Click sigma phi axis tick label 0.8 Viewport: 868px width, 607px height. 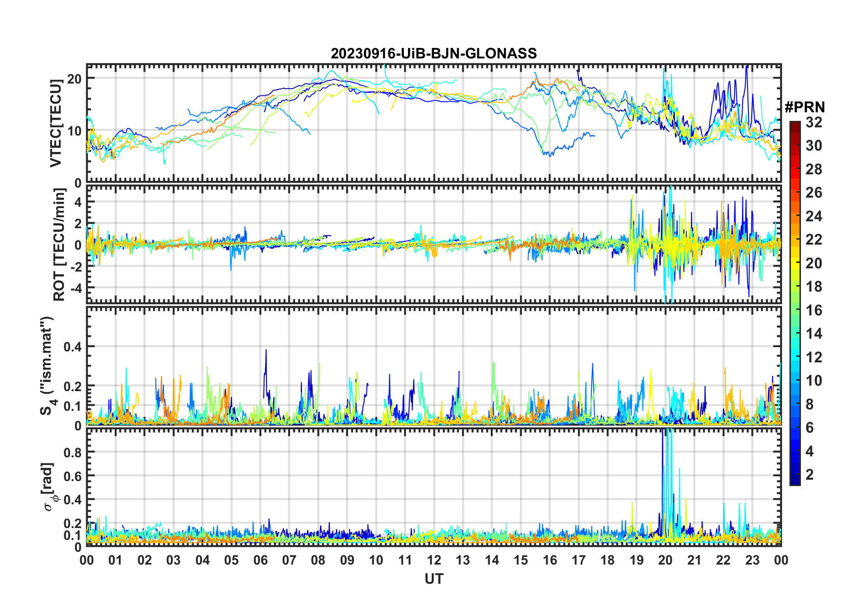point(73,452)
